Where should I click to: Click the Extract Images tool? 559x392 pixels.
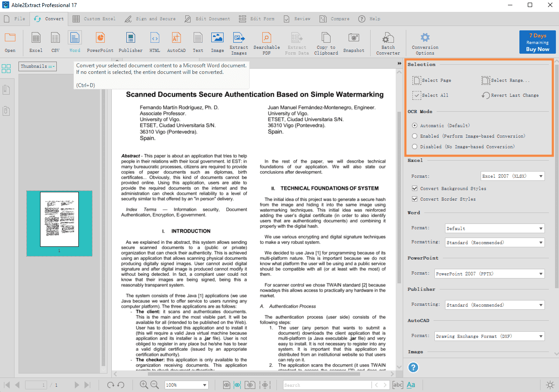(x=239, y=42)
